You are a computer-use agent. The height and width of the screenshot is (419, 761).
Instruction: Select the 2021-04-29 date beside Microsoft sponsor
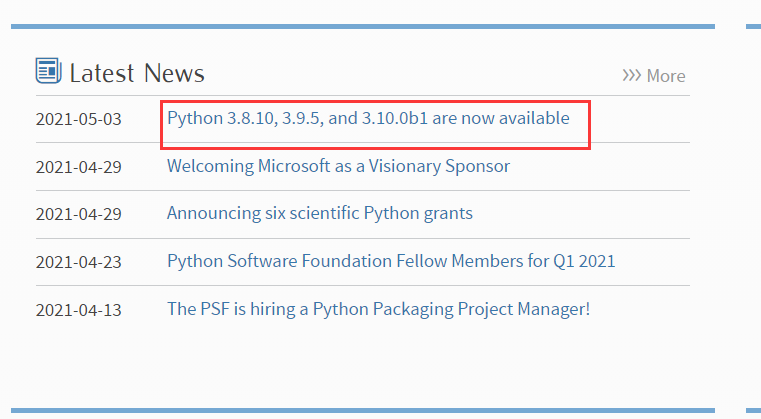click(79, 167)
